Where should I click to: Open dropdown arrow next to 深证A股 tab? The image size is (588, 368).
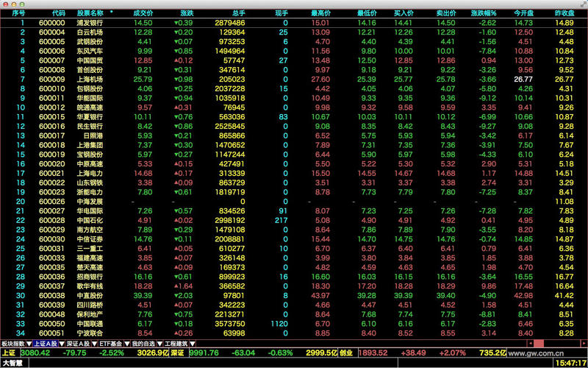(x=95, y=344)
